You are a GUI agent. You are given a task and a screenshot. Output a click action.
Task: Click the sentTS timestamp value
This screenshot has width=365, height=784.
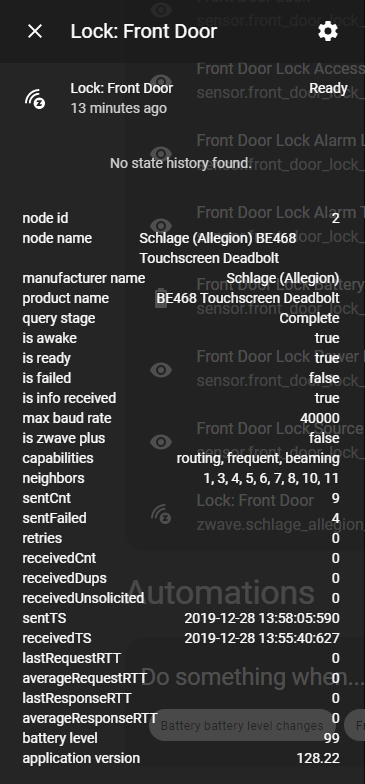coord(262,618)
